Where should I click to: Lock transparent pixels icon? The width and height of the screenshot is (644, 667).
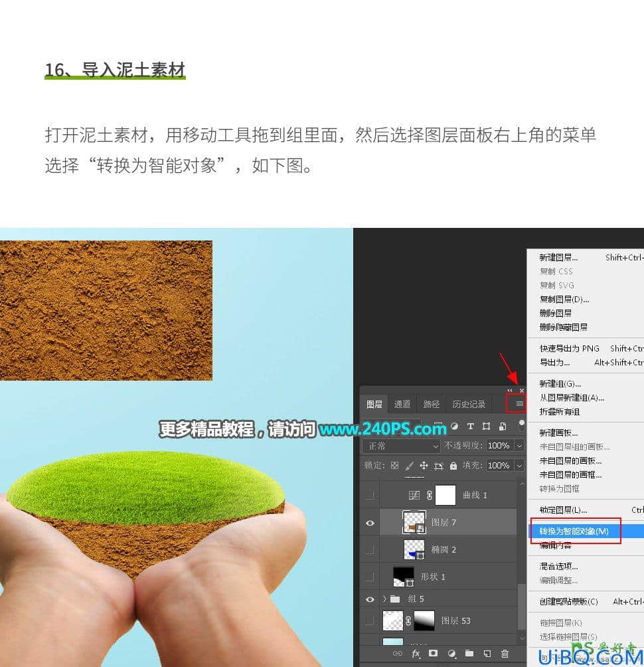(x=394, y=465)
